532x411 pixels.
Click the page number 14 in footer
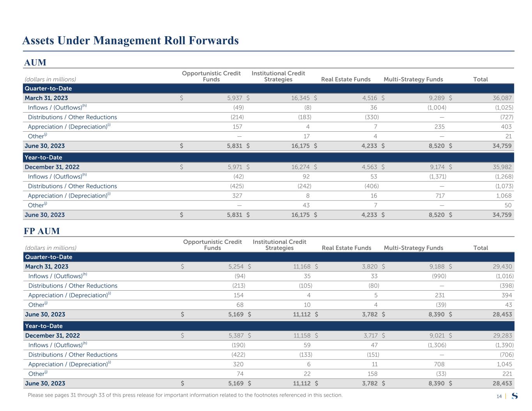(499, 397)
